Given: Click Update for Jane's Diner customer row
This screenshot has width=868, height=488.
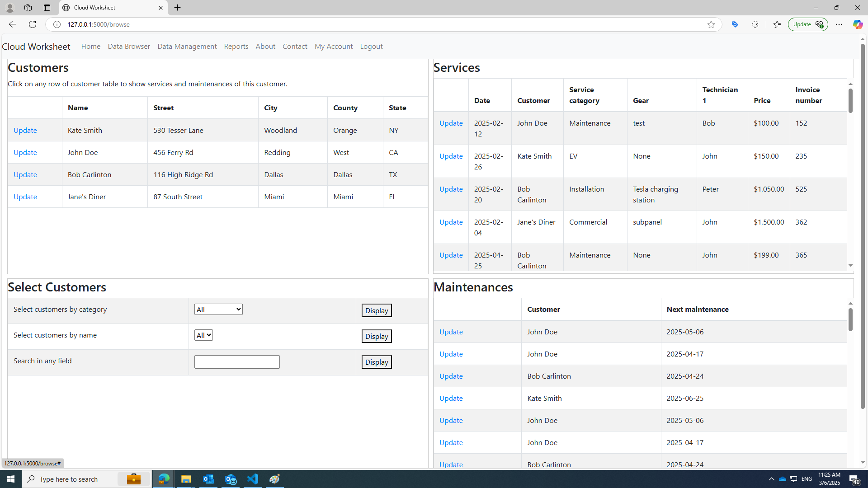Looking at the screenshot, I should 25,197.
